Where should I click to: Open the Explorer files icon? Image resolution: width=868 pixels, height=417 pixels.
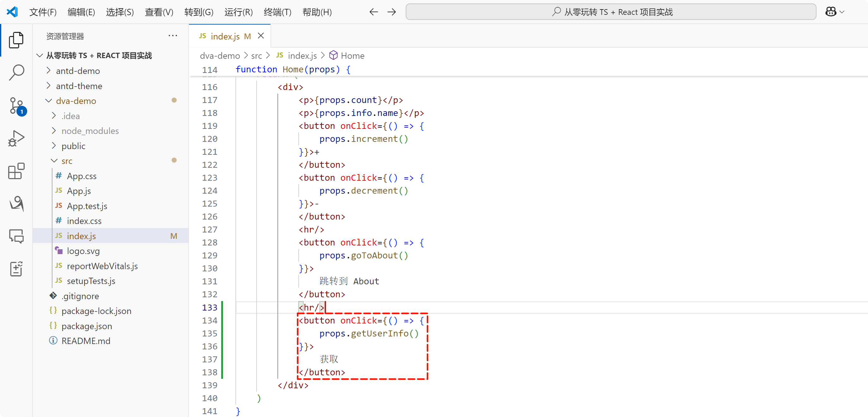coord(16,40)
